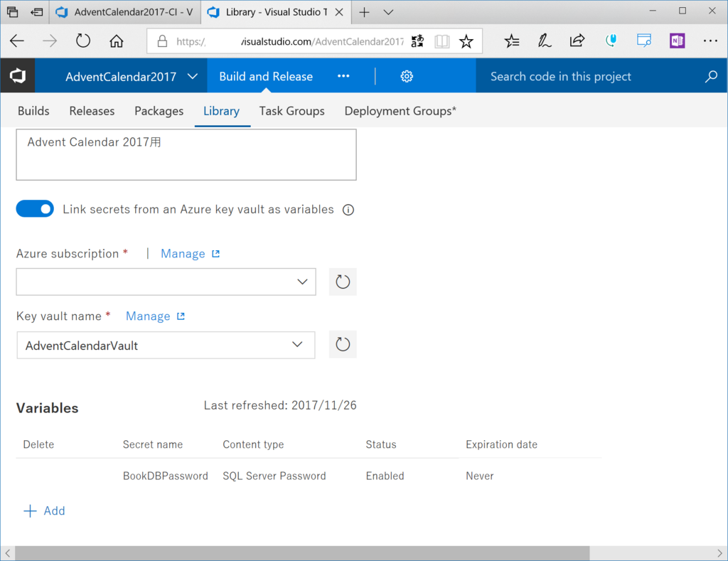The width and height of the screenshot is (728, 561).
Task: Open reading view icon
Action: tap(442, 41)
